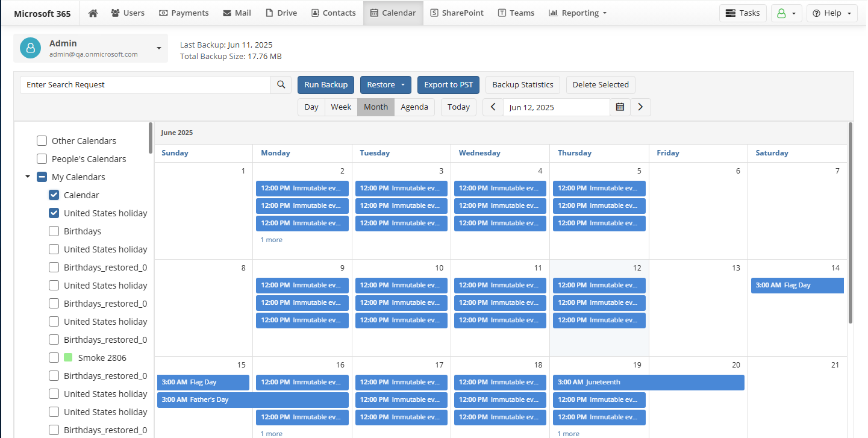868x438 pixels.
Task: Switch to Month view
Action: tap(376, 107)
